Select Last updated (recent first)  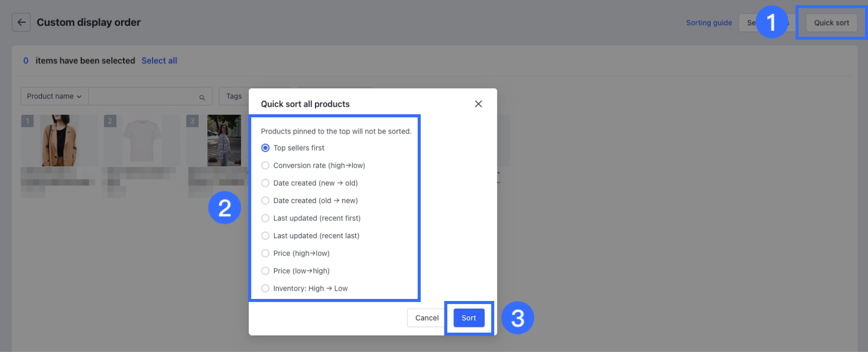tap(266, 218)
